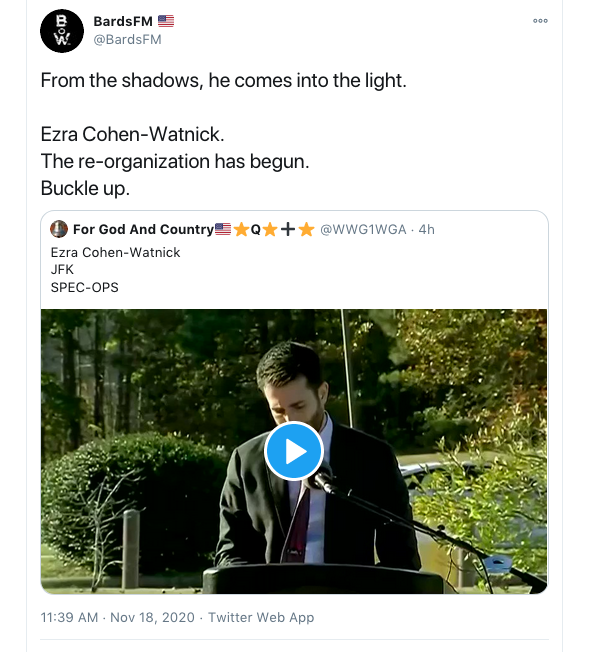Screen dimensions: 589x652
Task: Open the quoted tweet's 4h timestamp
Action: [x=426, y=229]
